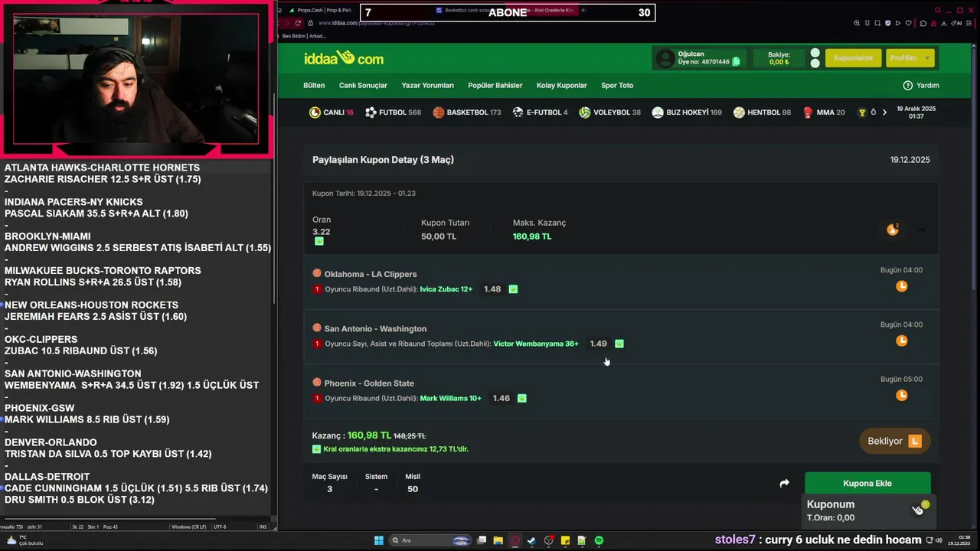Open the Yazar Yorumları menu
This screenshot has width=980, height=551.
point(428,85)
